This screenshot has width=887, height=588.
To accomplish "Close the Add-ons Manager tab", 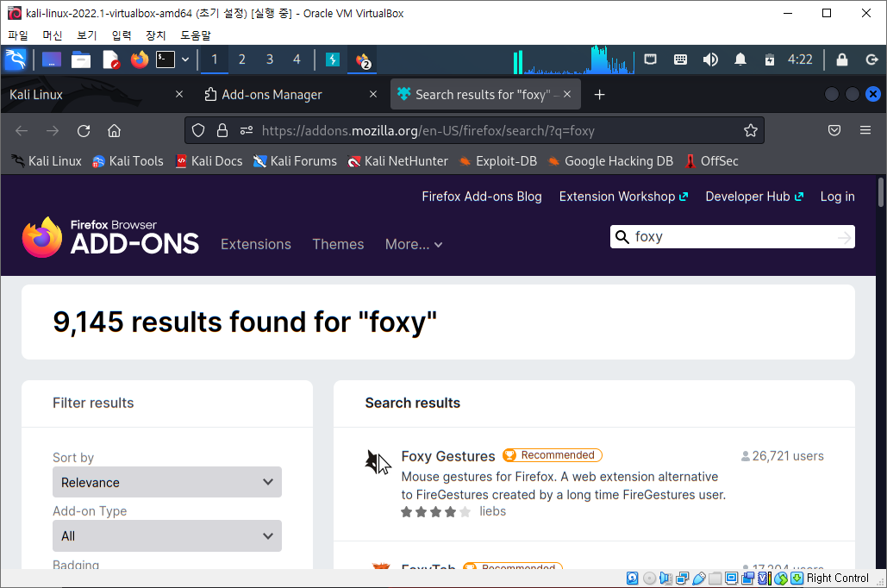I will tap(372, 95).
